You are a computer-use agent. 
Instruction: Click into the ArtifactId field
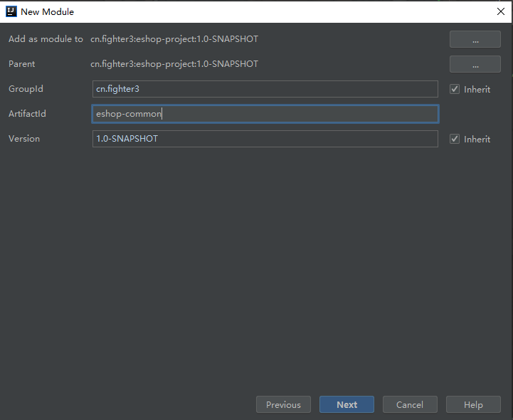click(265, 114)
